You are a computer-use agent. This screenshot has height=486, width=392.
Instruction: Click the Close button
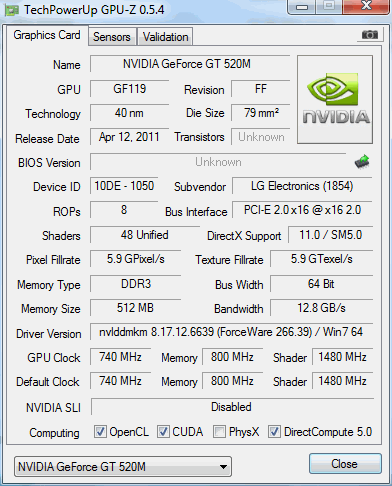(x=345, y=464)
